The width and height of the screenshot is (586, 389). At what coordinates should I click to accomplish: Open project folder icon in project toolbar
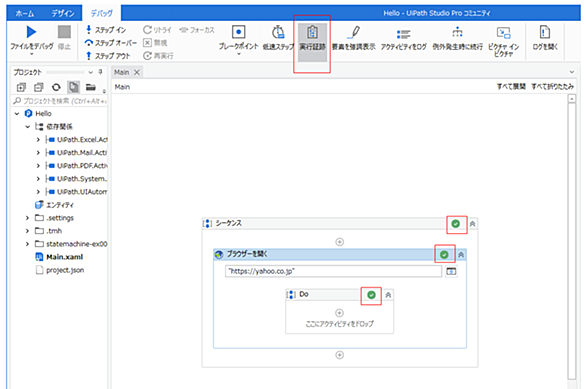[x=90, y=87]
